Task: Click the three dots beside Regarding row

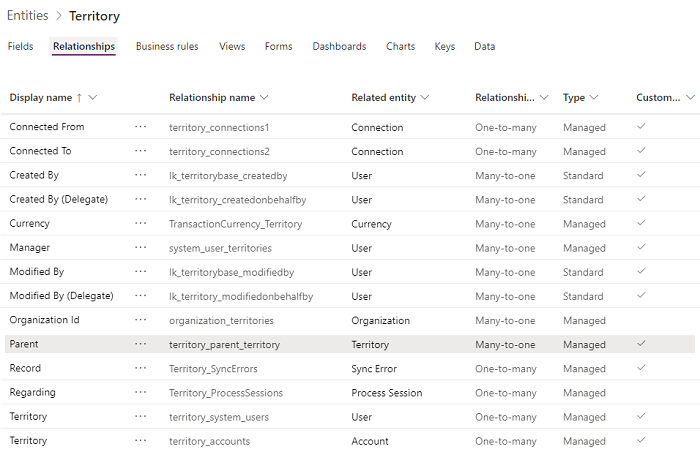Action: point(141,392)
